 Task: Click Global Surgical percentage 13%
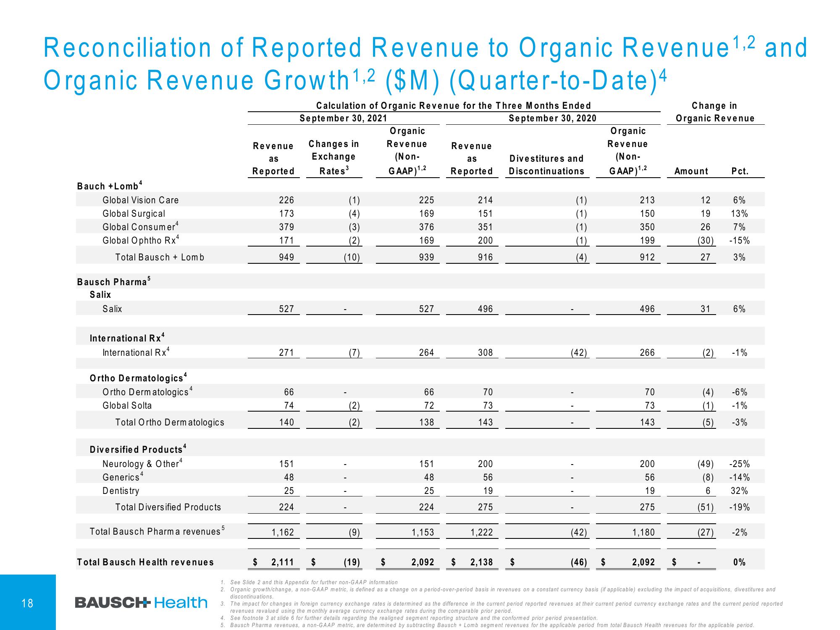pyautogui.click(x=739, y=214)
